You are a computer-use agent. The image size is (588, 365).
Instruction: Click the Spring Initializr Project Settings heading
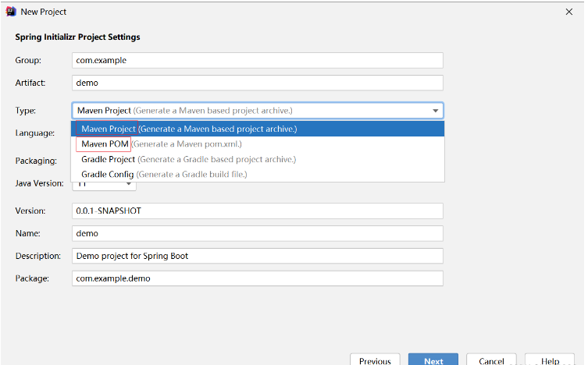77,37
